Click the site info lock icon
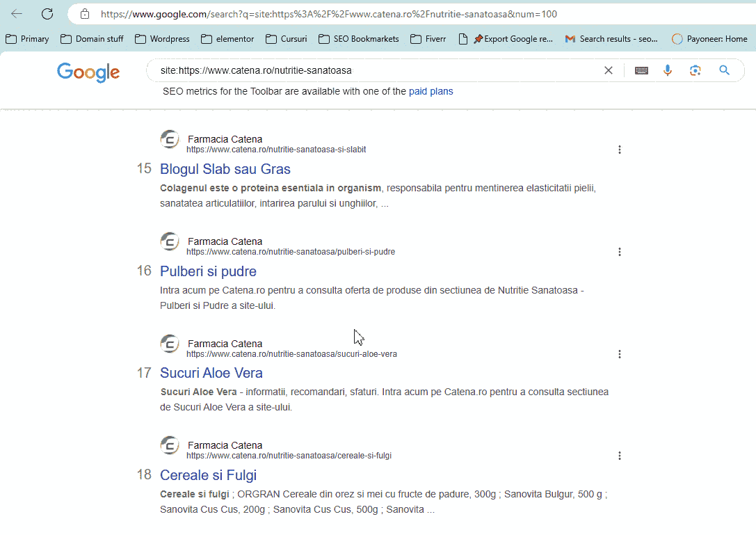 85,14
